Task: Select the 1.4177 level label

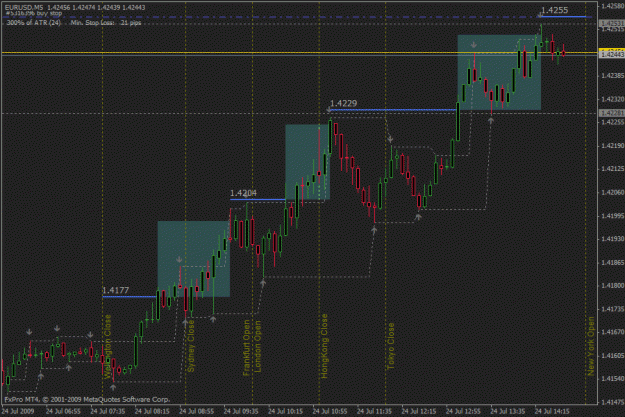Action: 116,291
